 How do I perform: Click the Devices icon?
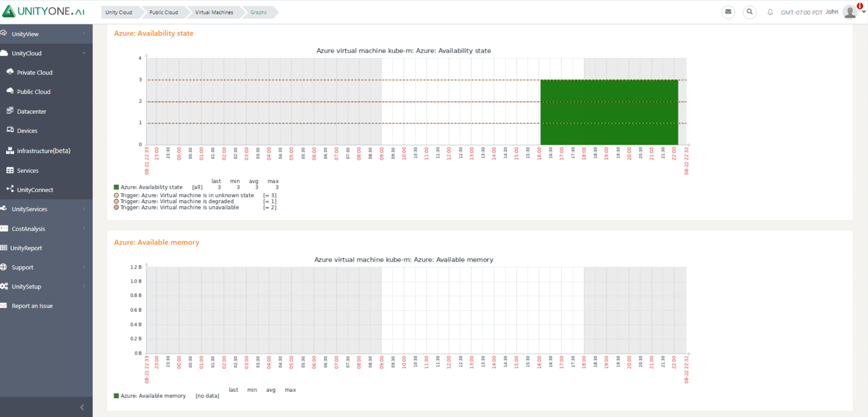[x=10, y=130]
